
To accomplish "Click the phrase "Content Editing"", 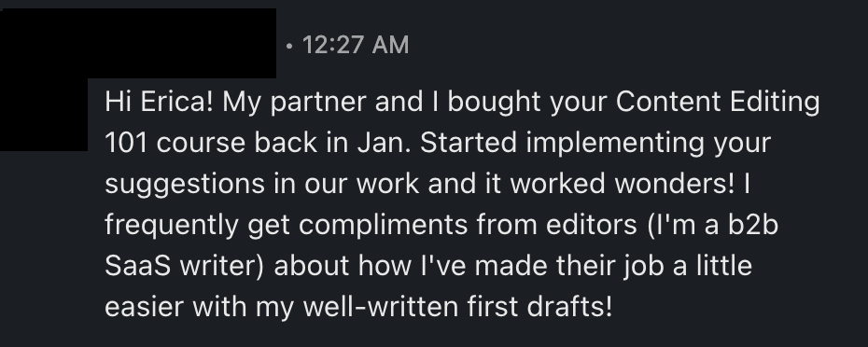I will click(718, 102).
